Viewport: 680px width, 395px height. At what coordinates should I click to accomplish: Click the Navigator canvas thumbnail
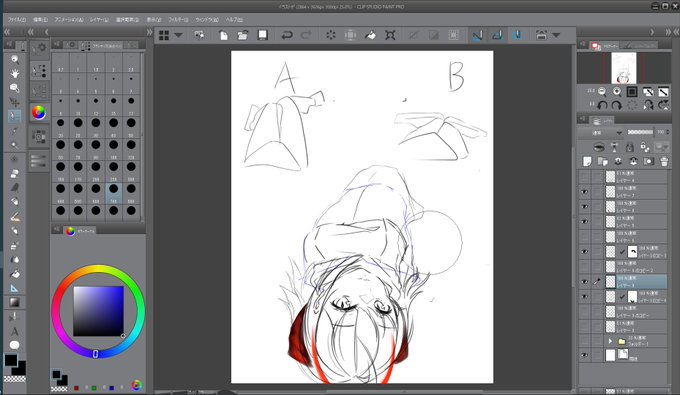click(x=624, y=68)
